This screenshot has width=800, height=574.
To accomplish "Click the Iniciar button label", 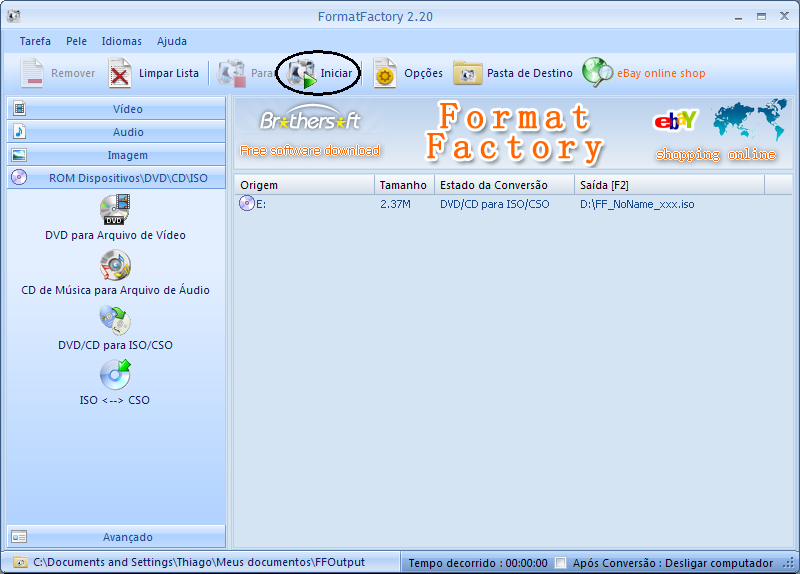I will tap(336, 73).
